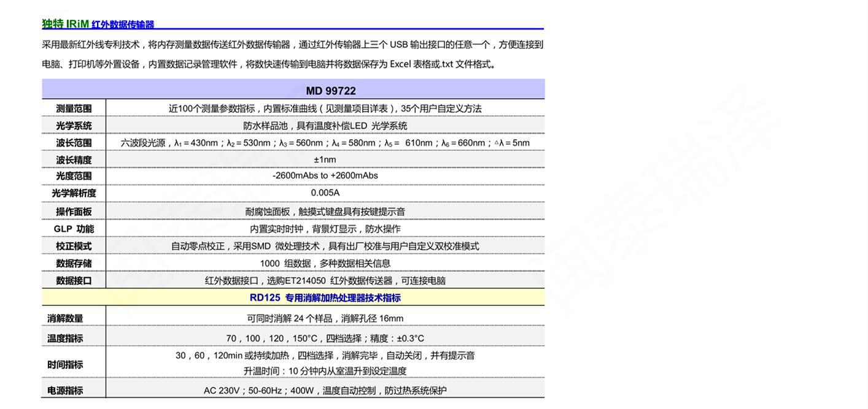Select the 温度指标 row label
Viewport: 868px width, 409px height.
tap(73, 337)
